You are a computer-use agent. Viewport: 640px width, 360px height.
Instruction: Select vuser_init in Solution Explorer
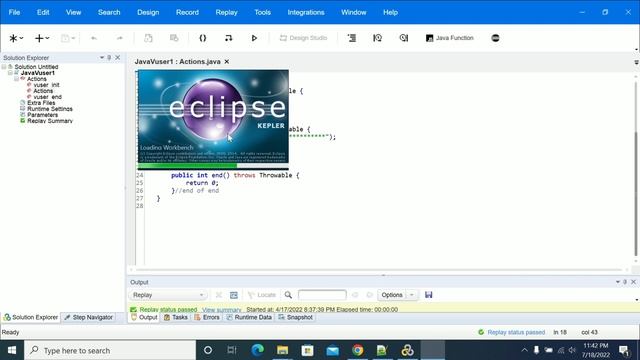(46, 85)
